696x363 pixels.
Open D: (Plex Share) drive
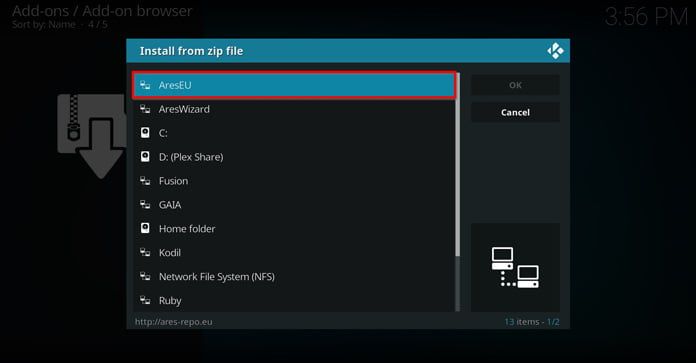pos(294,157)
